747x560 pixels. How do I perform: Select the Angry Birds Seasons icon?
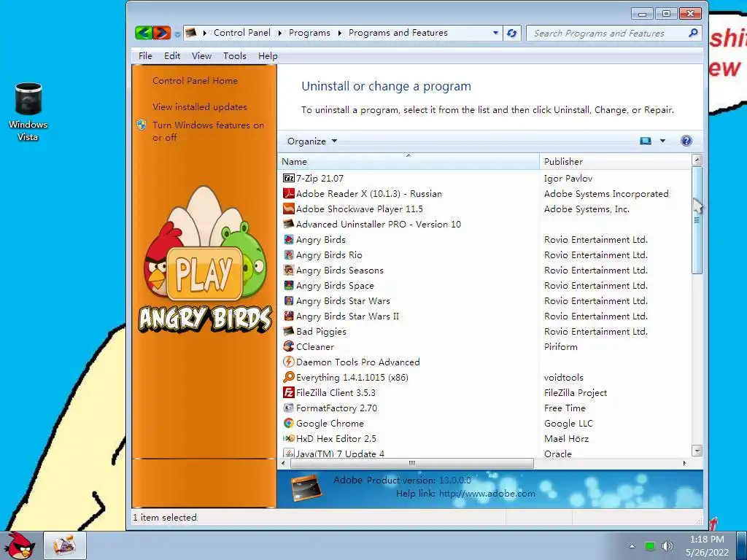click(289, 270)
